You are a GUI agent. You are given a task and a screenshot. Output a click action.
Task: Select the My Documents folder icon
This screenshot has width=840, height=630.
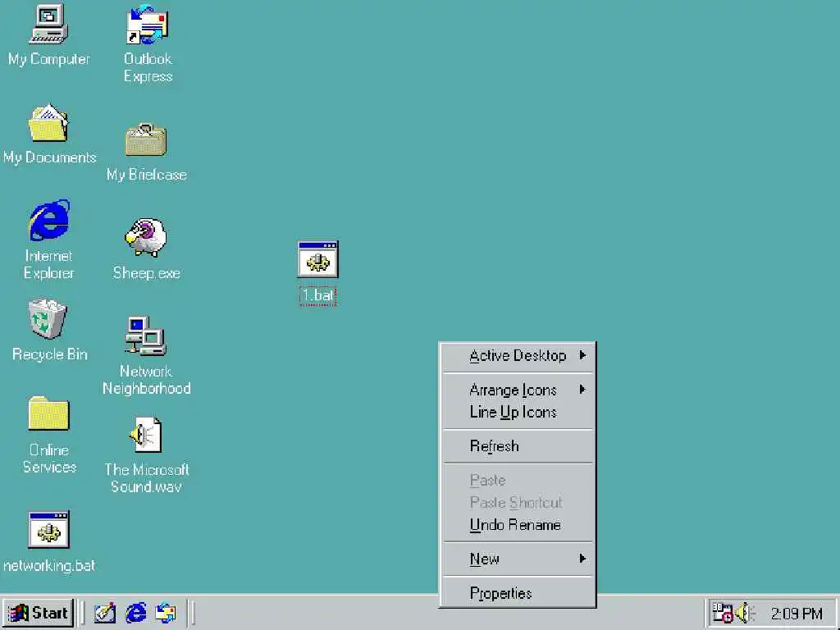coord(48,123)
